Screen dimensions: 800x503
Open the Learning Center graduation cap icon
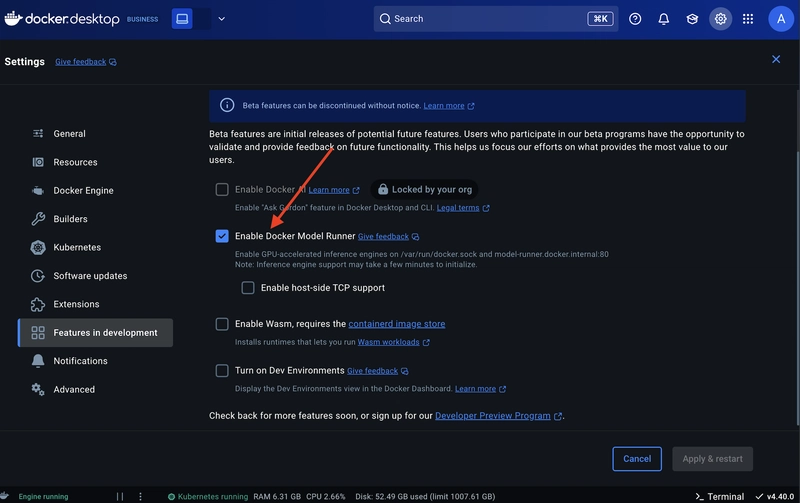click(692, 19)
